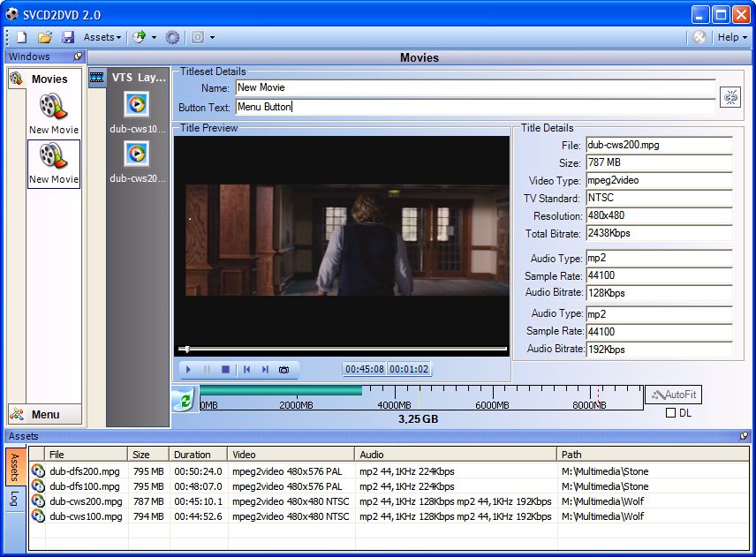Screen dimensions: 756x557
Task: Select the dub-cws10 title icon in VTS layout
Action: click(x=137, y=104)
